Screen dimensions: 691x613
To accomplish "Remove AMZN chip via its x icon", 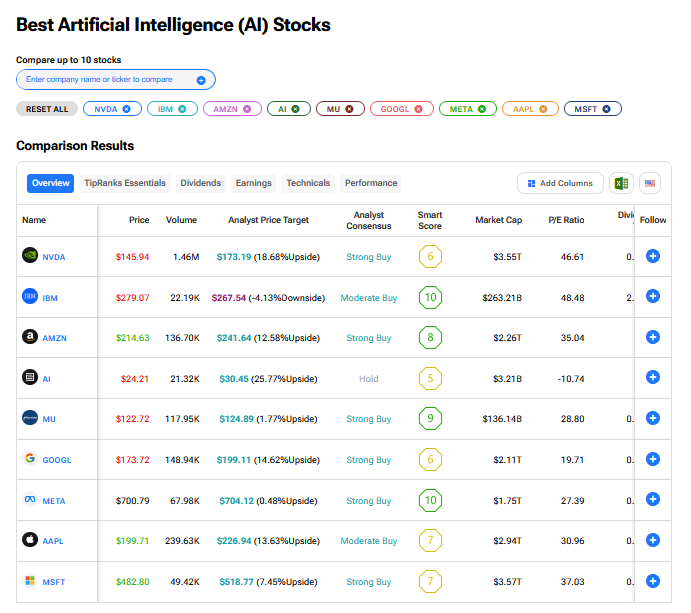I will pos(247,109).
